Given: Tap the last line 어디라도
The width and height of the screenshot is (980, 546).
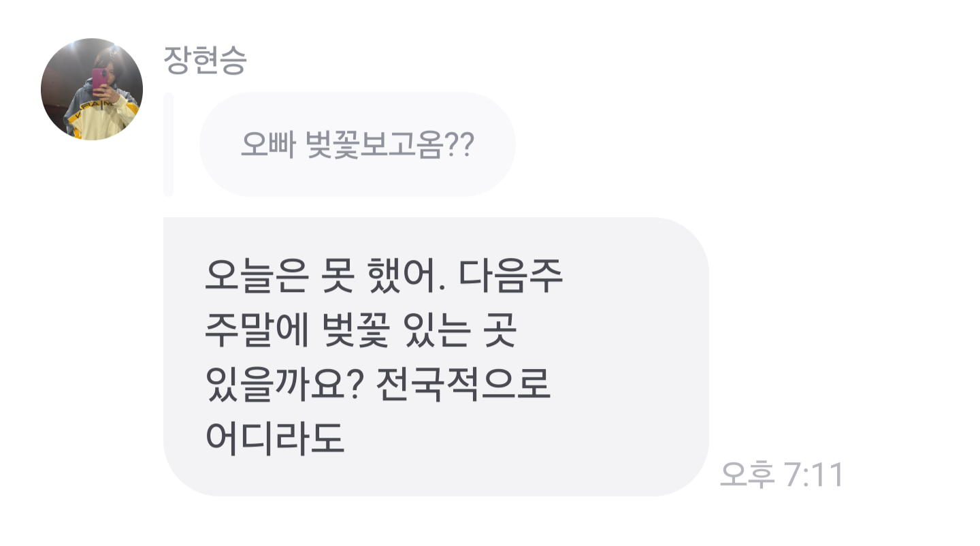Looking at the screenshot, I should pyautogui.click(x=275, y=438).
